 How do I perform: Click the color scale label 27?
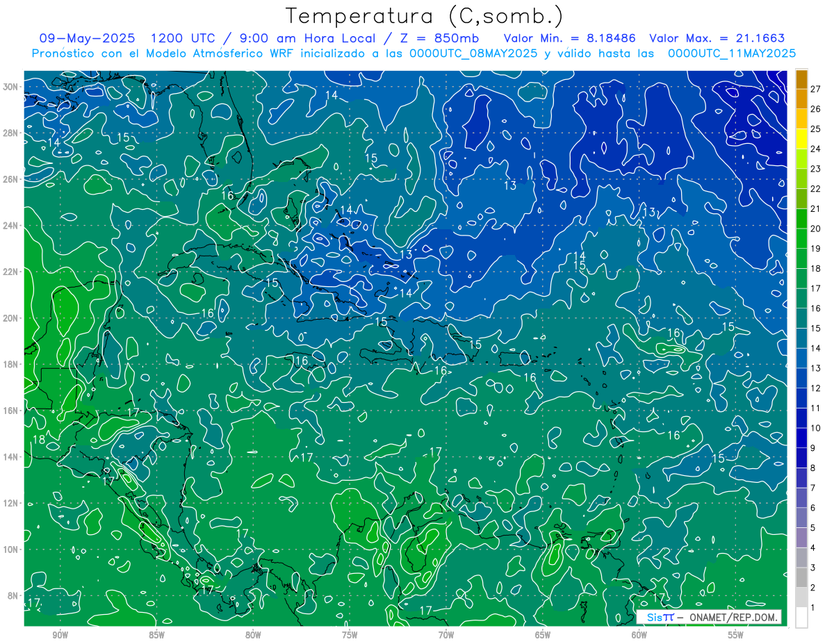[816, 89]
